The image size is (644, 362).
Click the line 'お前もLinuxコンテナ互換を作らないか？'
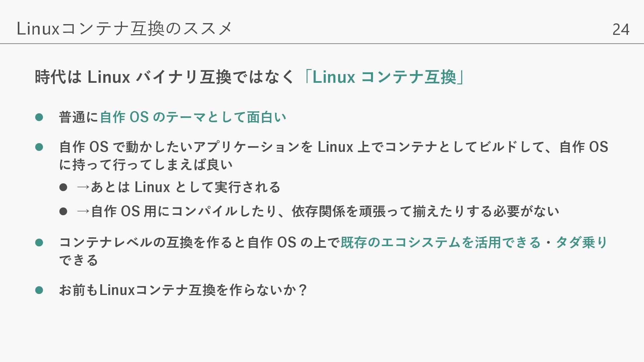(x=183, y=290)
